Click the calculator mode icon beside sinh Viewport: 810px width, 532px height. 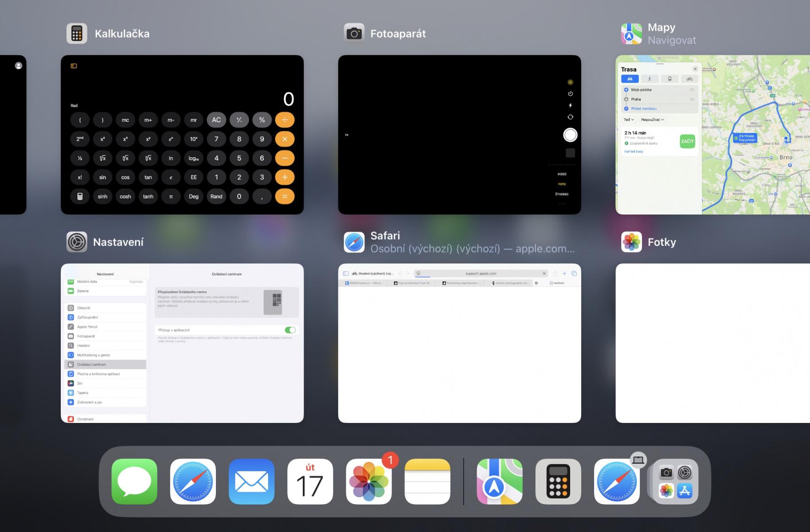pyautogui.click(x=80, y=196)
